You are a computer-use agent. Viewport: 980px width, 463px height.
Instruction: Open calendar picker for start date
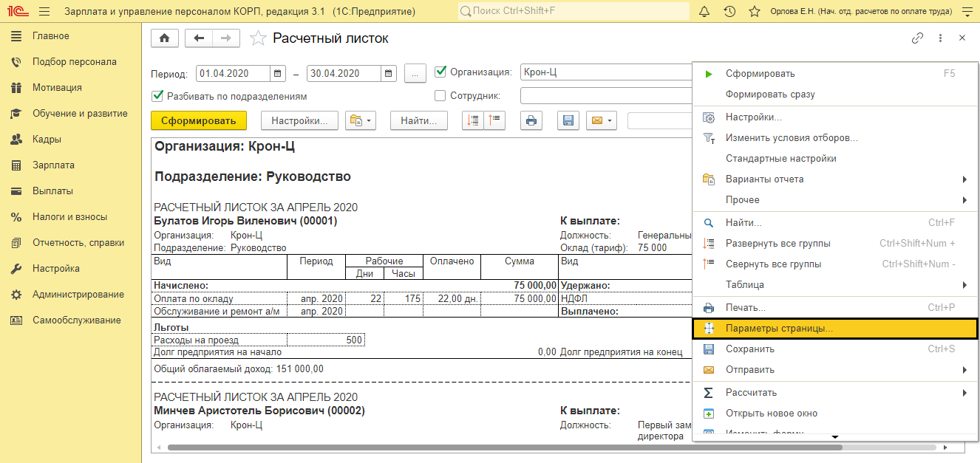click(278, 73)
